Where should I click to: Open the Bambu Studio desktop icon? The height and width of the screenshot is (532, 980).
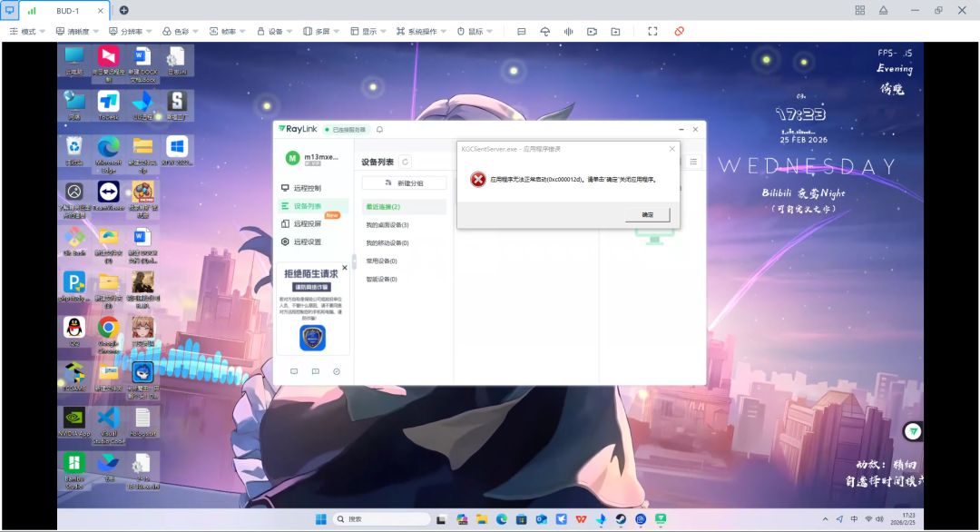tap(73, 471)
